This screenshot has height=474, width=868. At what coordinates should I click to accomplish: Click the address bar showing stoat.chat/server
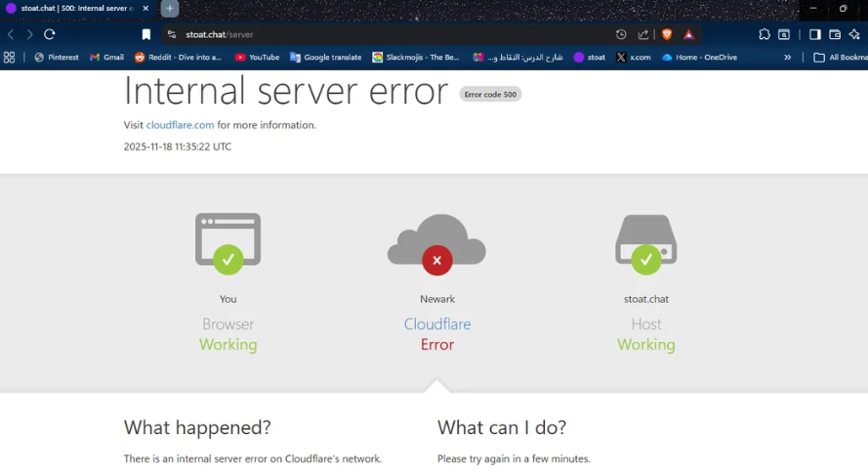click(391, 34)
